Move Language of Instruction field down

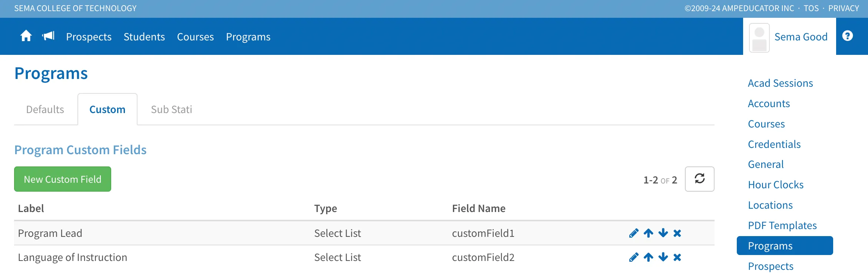[663, 257]
